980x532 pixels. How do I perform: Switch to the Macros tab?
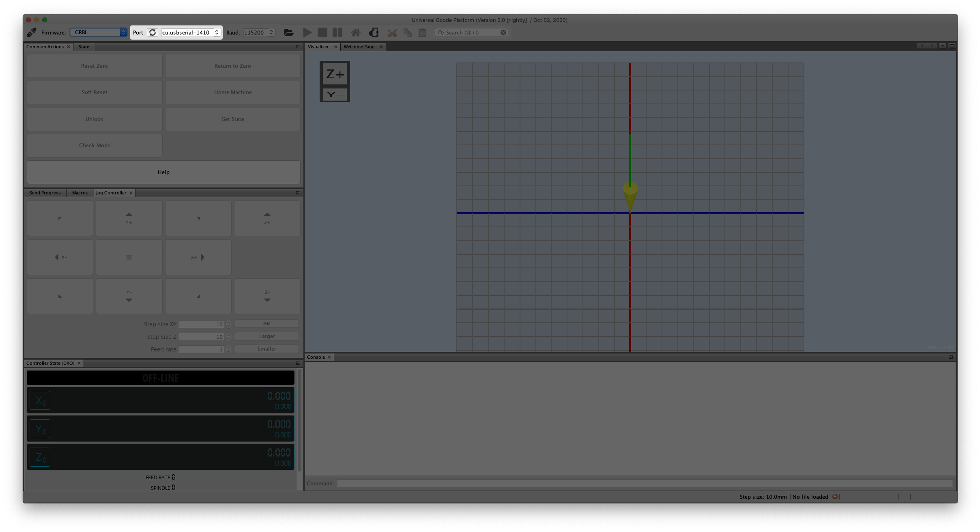(80, 193)
